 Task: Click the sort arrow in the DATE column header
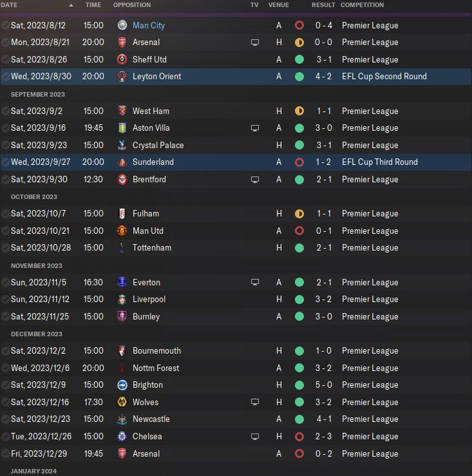point(71,5)
